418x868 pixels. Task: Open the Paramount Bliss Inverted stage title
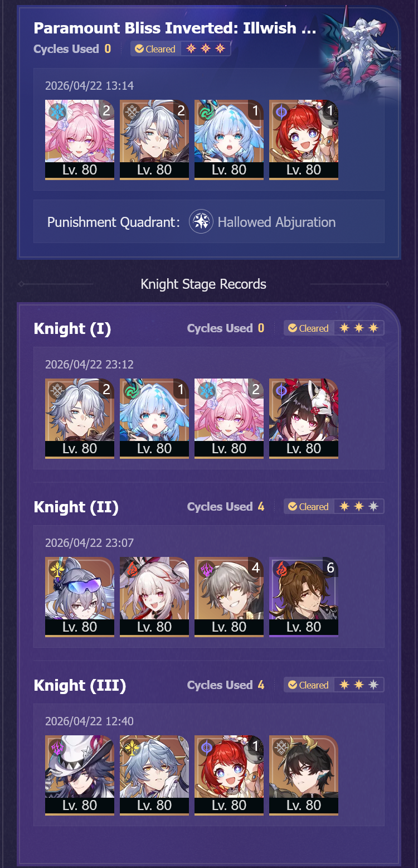tap(175, 28)
